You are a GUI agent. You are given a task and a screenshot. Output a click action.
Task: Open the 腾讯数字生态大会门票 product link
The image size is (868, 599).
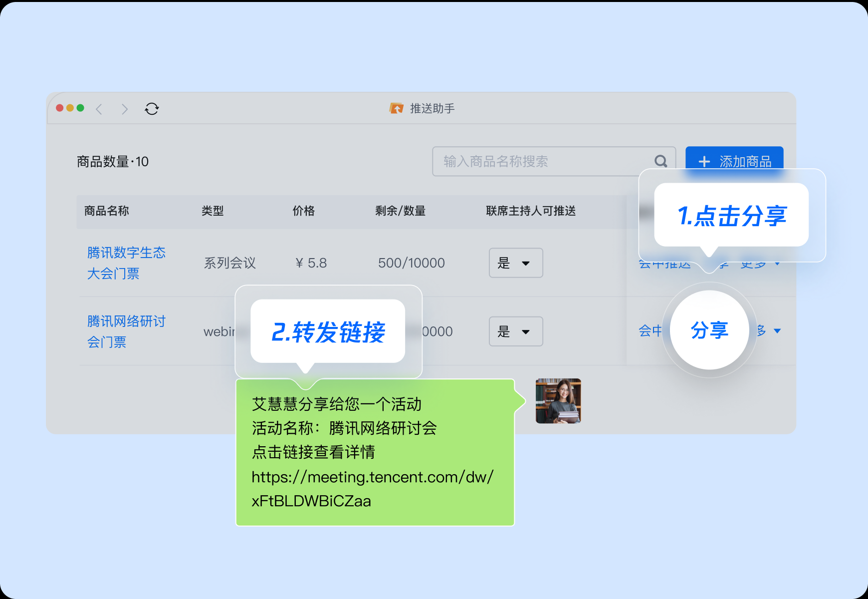point(126,263)
